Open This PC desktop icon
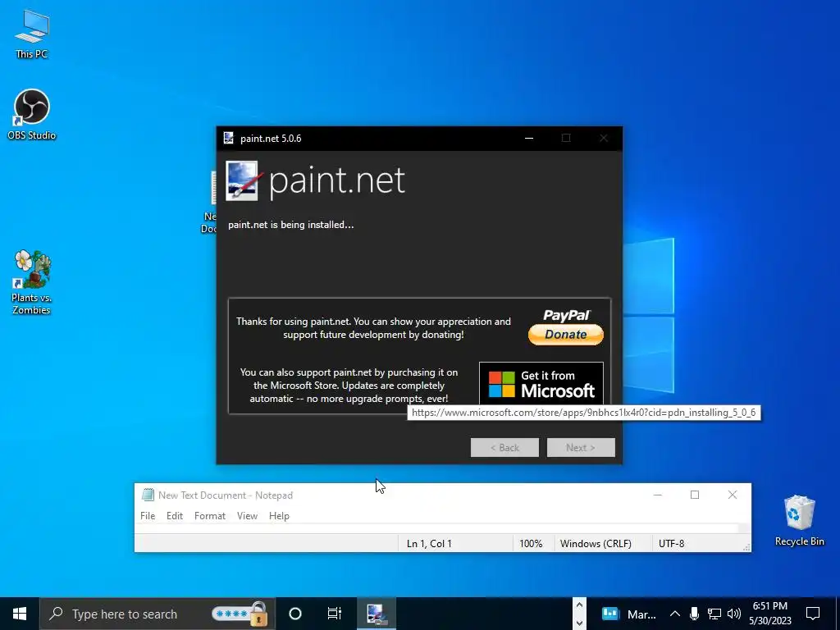This screenshot has height=630, width=840. point(32,34)
